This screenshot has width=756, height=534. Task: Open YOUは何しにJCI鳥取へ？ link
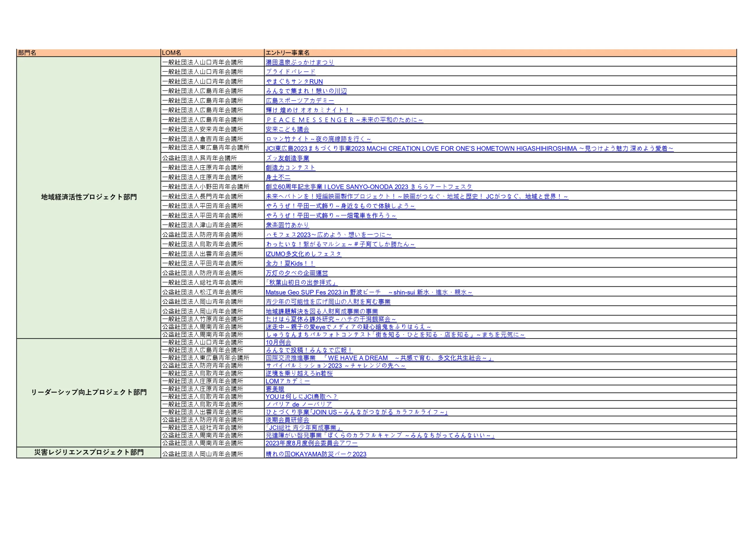coord(302,397)
